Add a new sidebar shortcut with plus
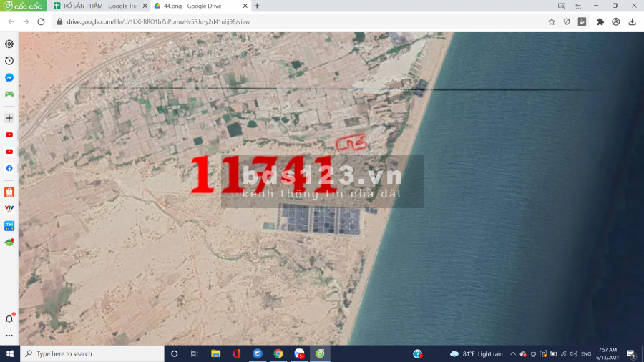 (x=9, y=118)
